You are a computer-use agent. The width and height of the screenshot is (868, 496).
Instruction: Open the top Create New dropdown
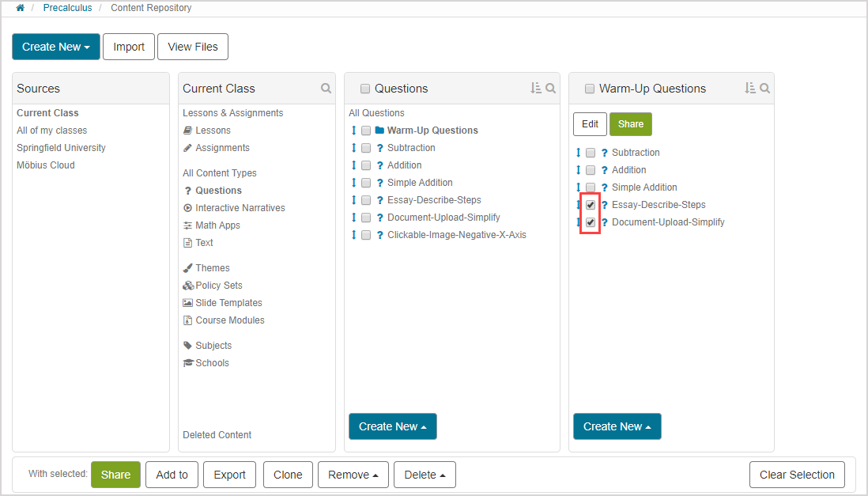(56, 47)
